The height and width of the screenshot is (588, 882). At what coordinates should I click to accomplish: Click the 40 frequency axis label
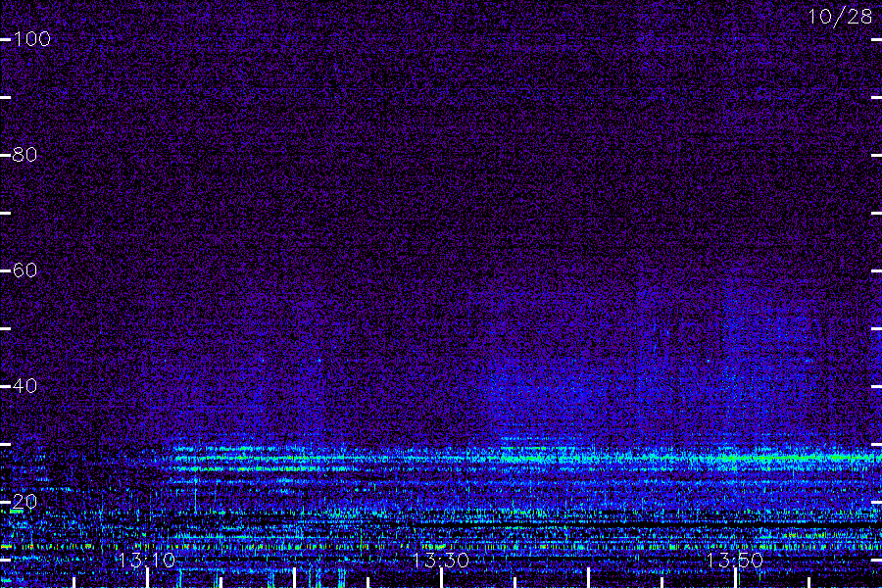pyautogui.click(x=24, y=385)
